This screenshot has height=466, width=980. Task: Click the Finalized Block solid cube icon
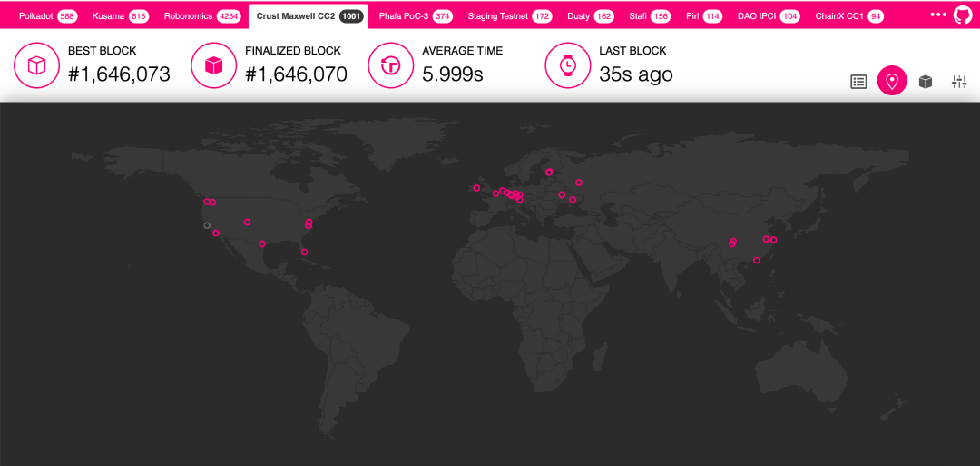click(213, 65)
